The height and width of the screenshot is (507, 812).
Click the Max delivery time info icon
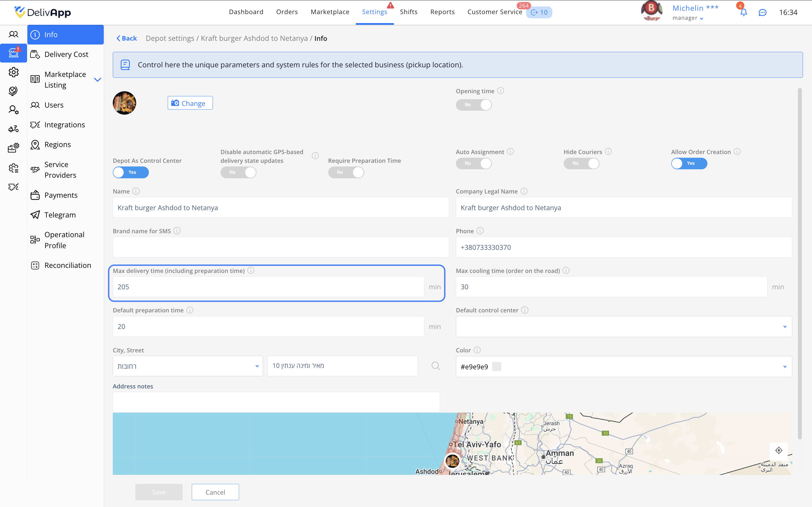click(x=251, y=271)
